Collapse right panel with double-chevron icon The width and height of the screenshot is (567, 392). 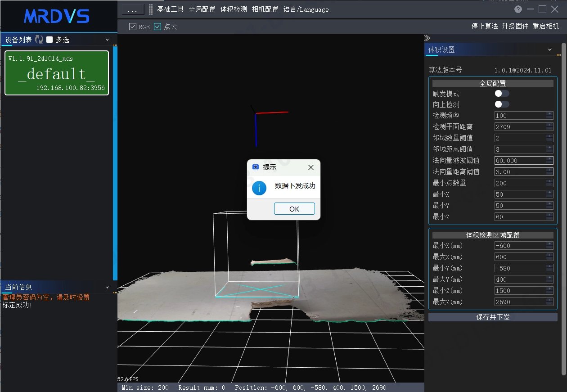point(427,38)
